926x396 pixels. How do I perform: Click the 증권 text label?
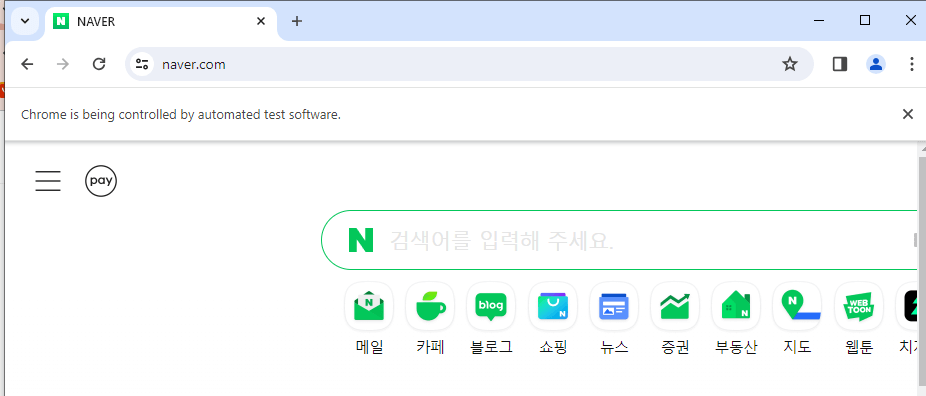[x=675, y=348]
